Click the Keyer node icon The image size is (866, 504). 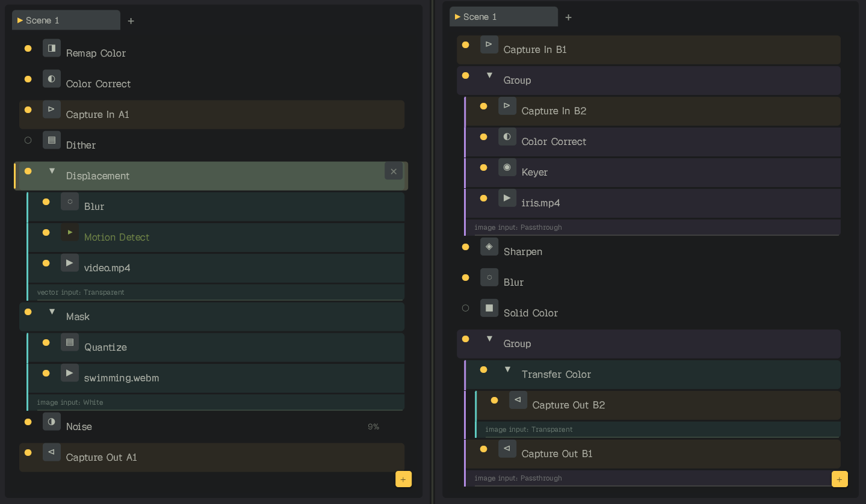click(507, 167)
